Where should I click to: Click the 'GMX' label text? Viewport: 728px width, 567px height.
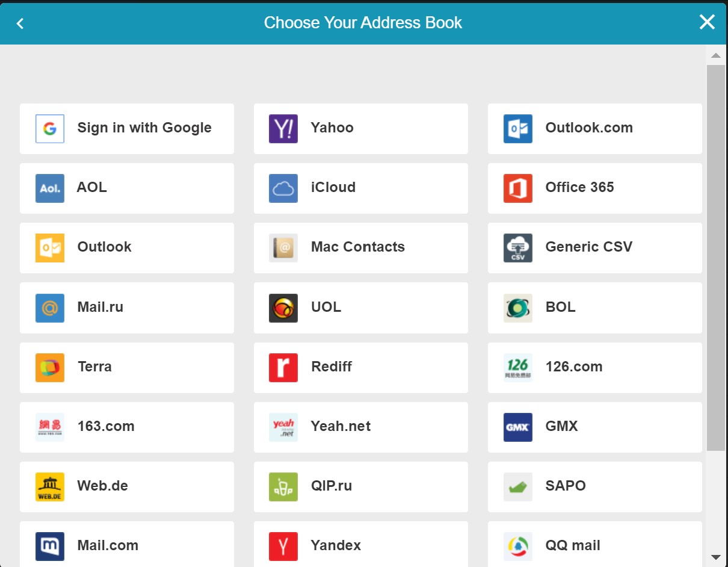pyautogui.click(x=562, y=426)
